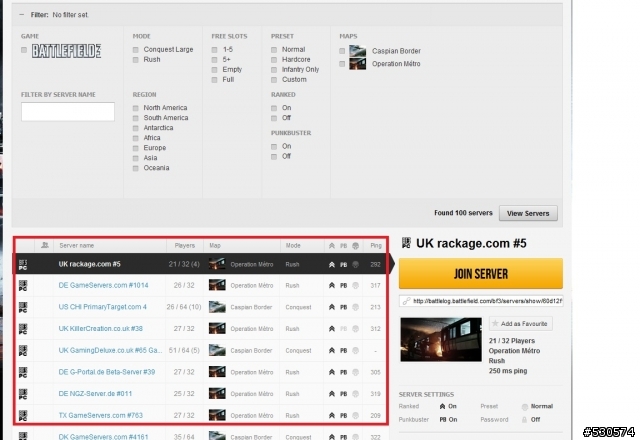Tick the Operation Métro map checkbox

tap(342, 64)
